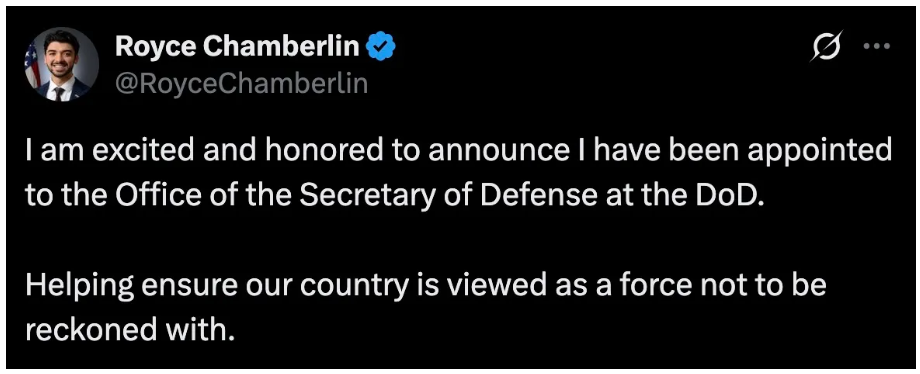Select the word "announce" in the post

coord(498,151)
